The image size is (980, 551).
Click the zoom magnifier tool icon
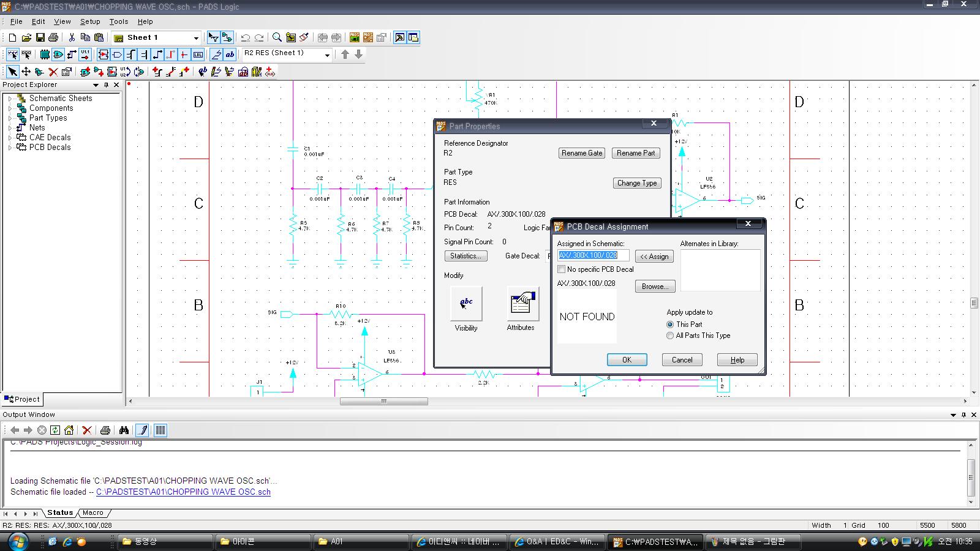pyautogui.click(x=277, y=38)
